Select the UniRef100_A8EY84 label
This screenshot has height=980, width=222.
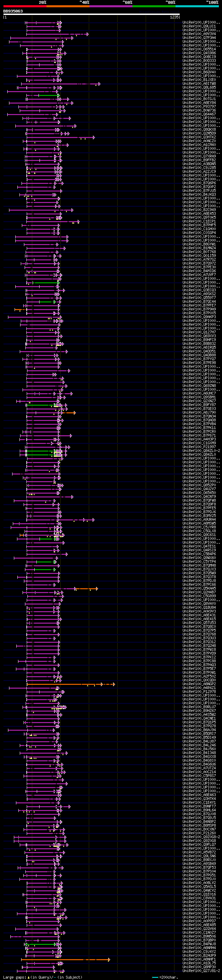pos(199,103)
